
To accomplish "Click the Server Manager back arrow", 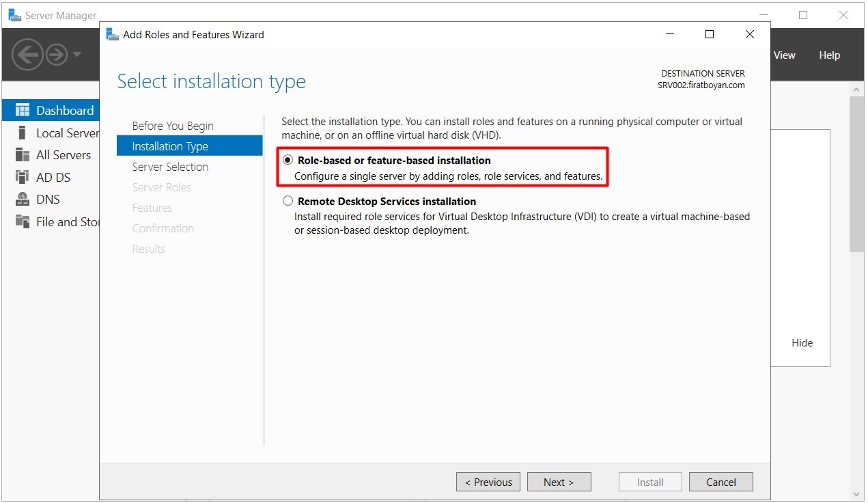I will click(27, 55).
